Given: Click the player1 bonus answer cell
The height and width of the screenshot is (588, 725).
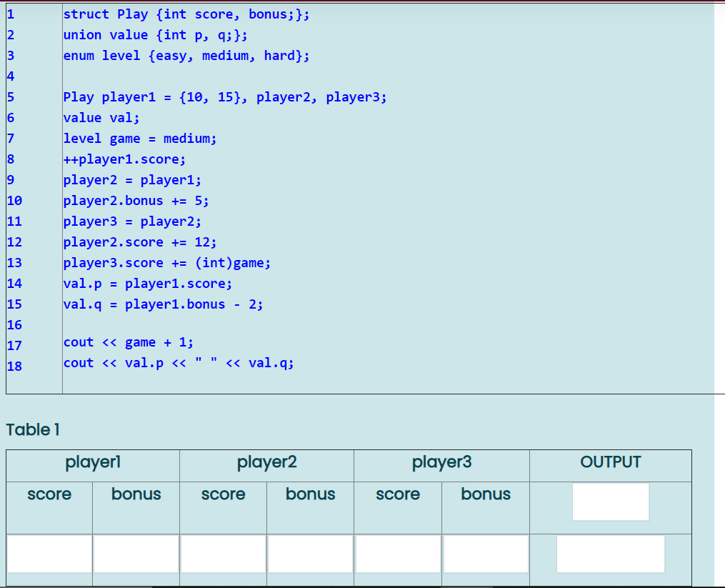Looking at the screenshot, I should (x=136, y=554).
